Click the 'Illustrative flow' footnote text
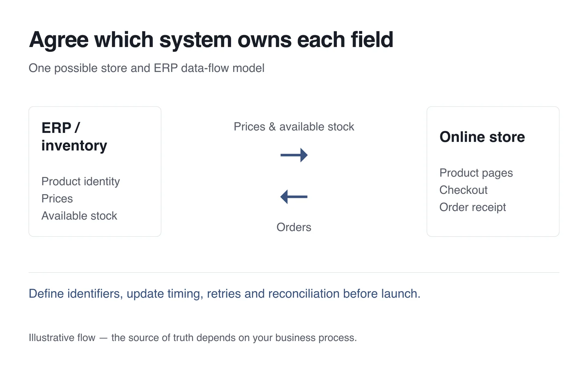 193,338
